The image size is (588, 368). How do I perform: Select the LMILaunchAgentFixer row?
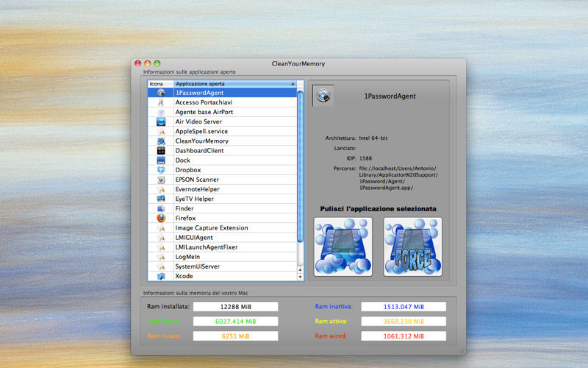pyautogui.click(x=223, y=247)
